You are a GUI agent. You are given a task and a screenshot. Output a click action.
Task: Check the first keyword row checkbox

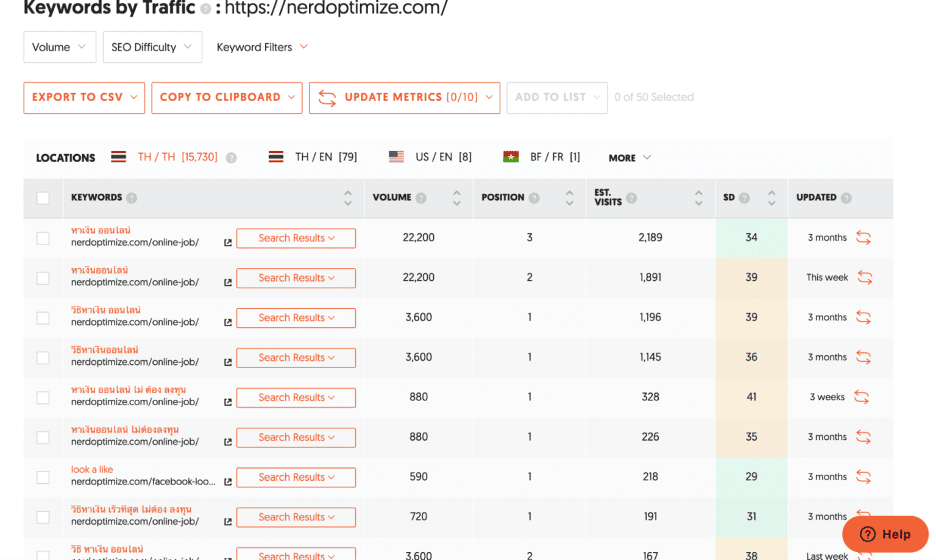43,238
